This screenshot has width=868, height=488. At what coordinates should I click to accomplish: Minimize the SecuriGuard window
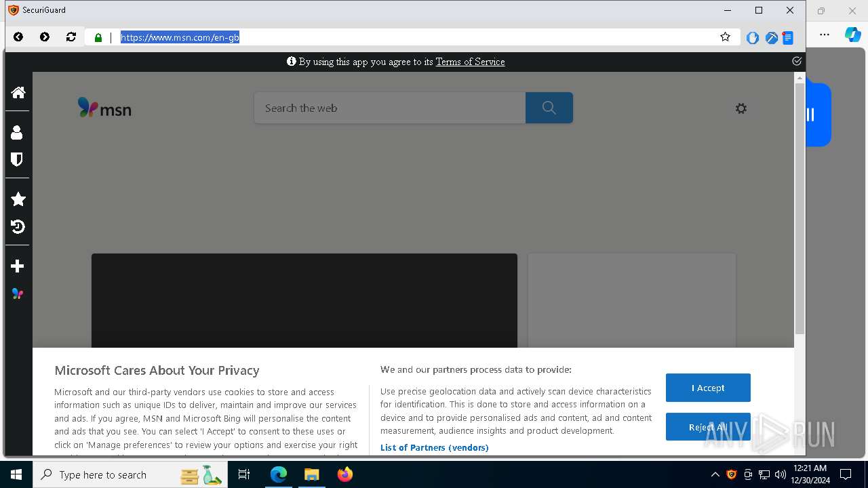point(728,10)
